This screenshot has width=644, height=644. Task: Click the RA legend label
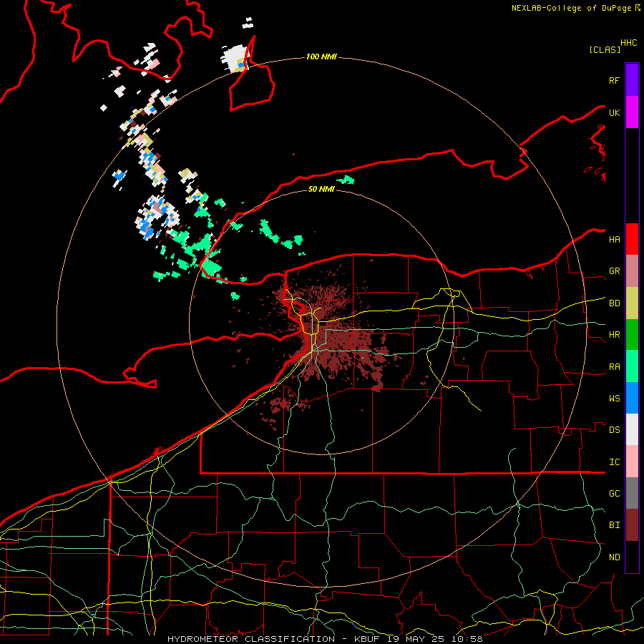614,367
